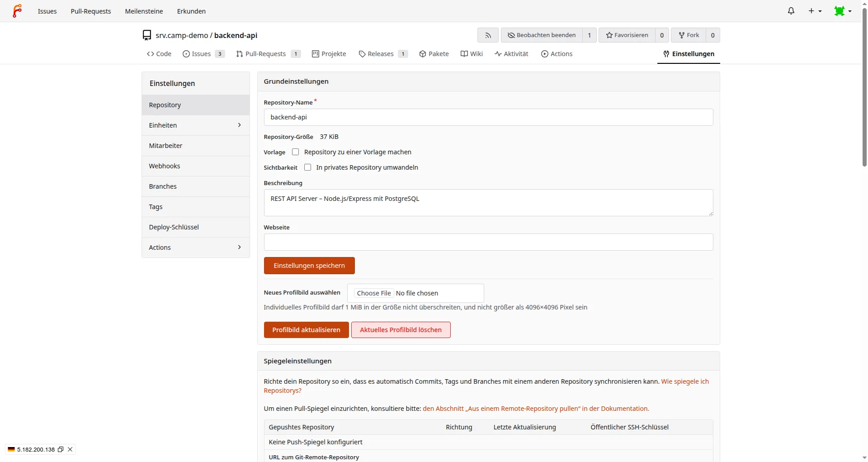Image resolution: width=868 pixels, height=462 pixels.
Task: Expand Actions in the settings sidebar
Action: click(x=196, y=248)
